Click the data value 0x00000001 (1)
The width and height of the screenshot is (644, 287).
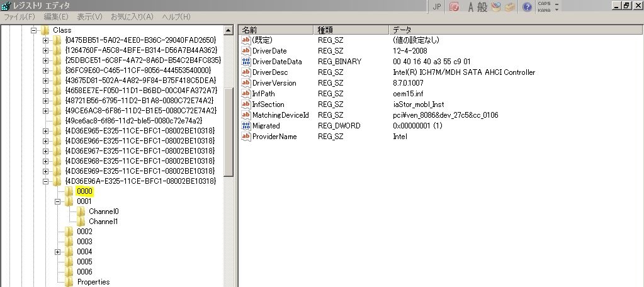(x=418, y=126)
